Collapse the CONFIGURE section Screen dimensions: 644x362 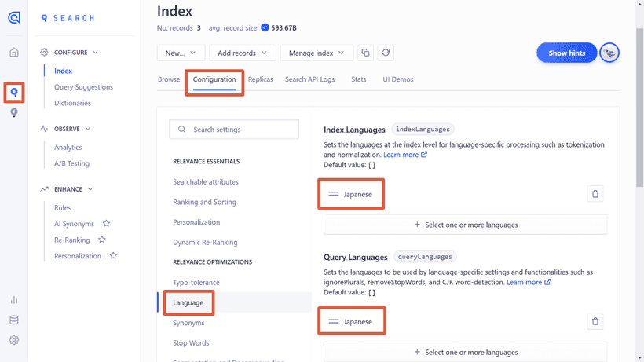pyautogui.click(x=95, y=53)
